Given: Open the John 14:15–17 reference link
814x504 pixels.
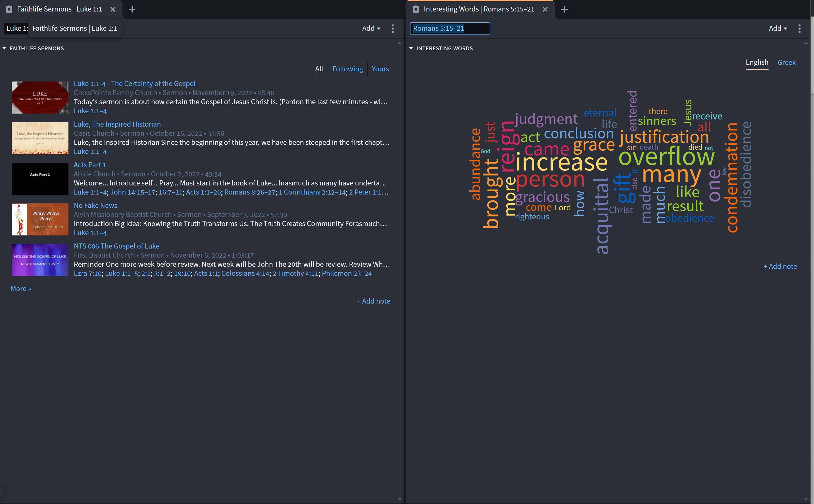Looking at the screenshot, I should click(133, 192).
